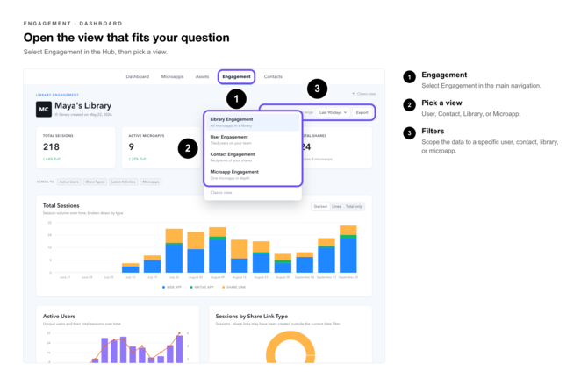
Task: Click the July 26 bar in Total Sessions
Action: [174, 251]
